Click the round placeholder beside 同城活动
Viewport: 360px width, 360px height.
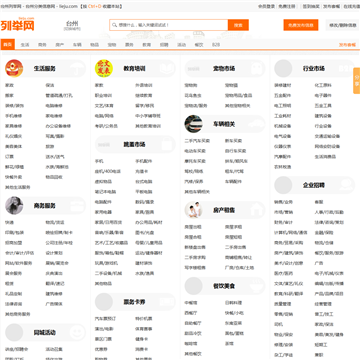[14, 333]
